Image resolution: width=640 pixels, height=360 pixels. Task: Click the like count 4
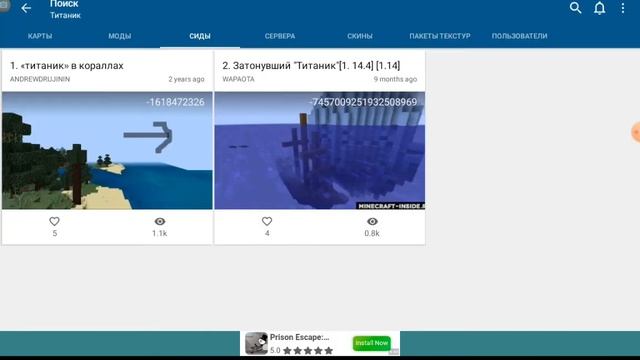tap(267, 233)
